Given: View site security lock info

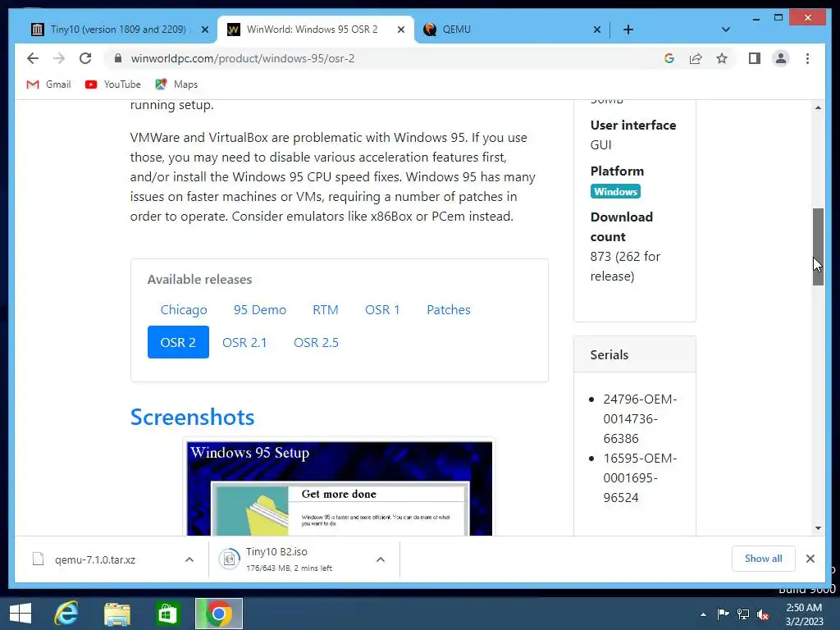Looking at the screenshot, I should pos(118,58).
